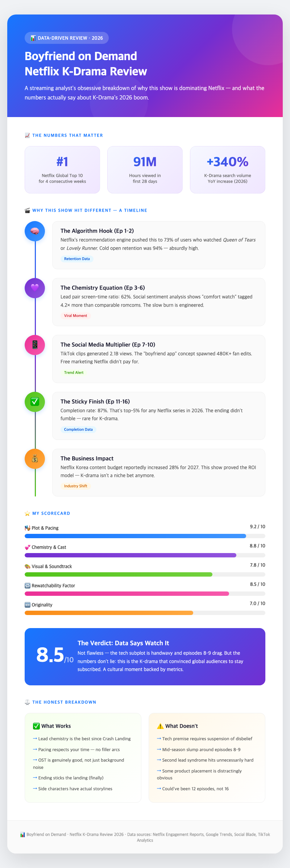This screenshot has width=290, height=868.
Task: Click the warning icon beside What Doesn't
Action: pos(160,726)
